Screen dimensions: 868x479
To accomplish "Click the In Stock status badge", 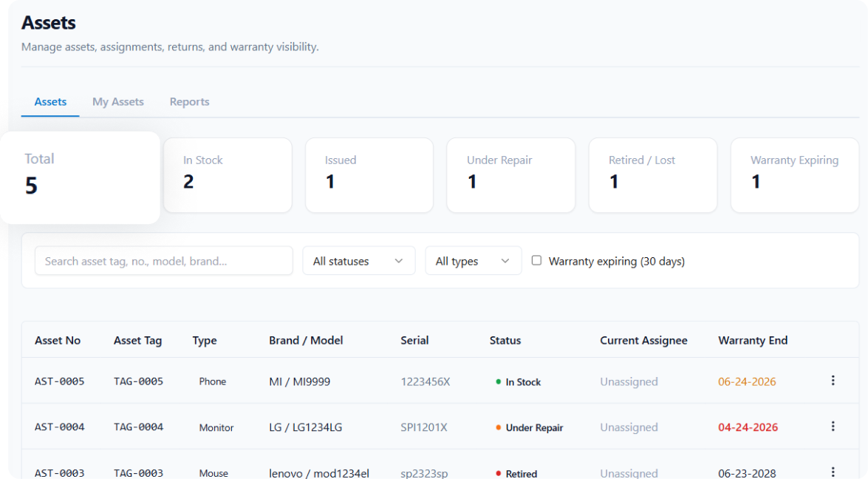I will [518, 381].
